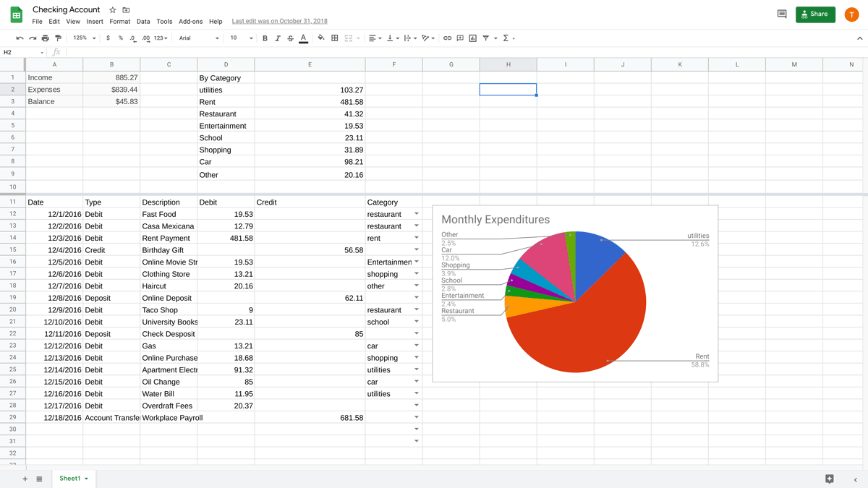Switch to the Sheet1 tab

[70, 479]
